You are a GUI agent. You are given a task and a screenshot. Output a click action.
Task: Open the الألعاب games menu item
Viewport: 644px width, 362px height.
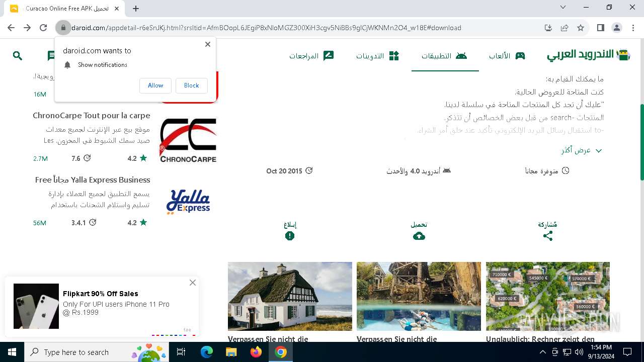(x=507, y=56)
